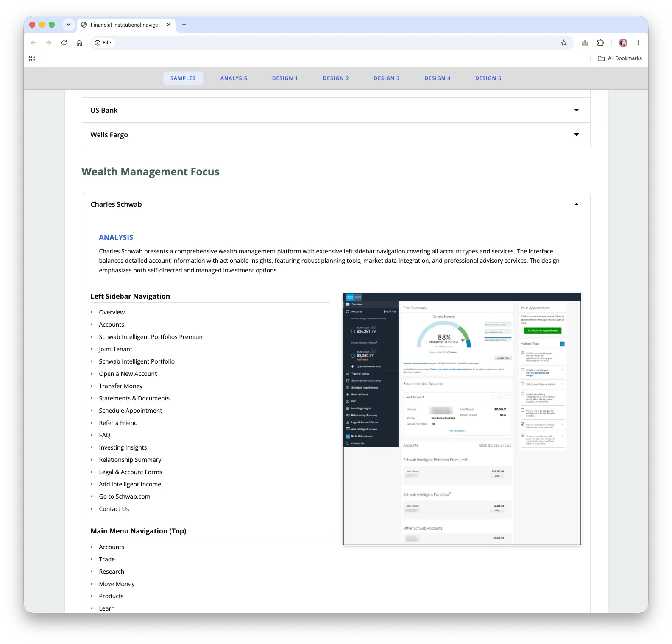This screenshot has height=644, width=672.
Task: Expand the Wells Fargo accordion
Action: [336, 135]
